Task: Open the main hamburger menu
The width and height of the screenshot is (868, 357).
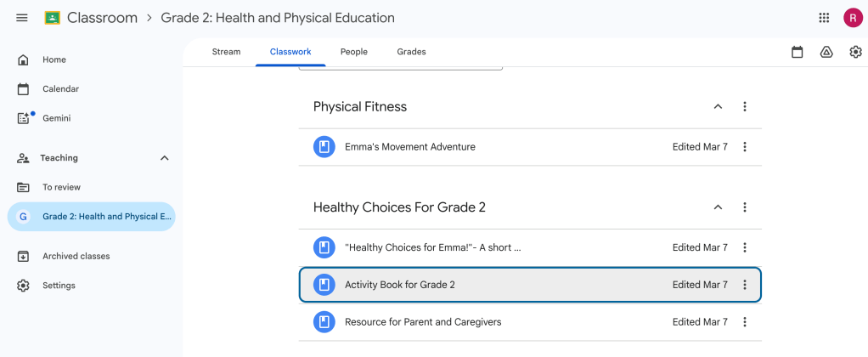Action: [x=22, y=18]
